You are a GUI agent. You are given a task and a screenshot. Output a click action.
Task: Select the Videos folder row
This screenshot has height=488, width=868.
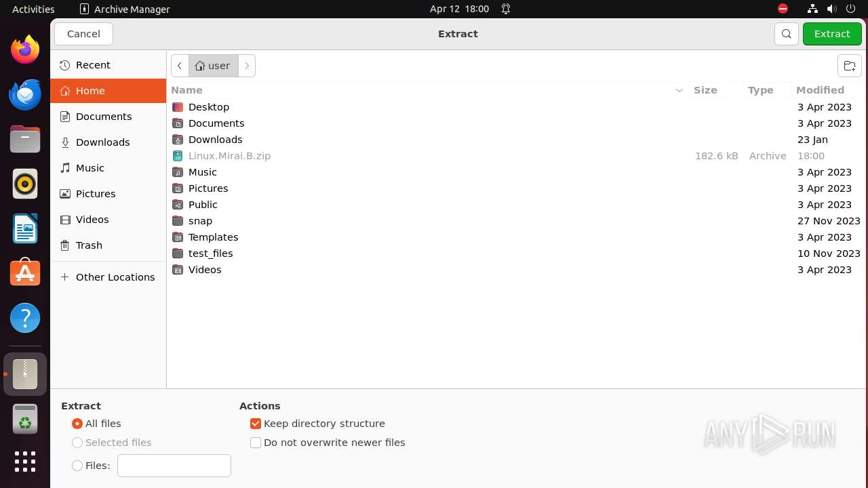point(517,270)
